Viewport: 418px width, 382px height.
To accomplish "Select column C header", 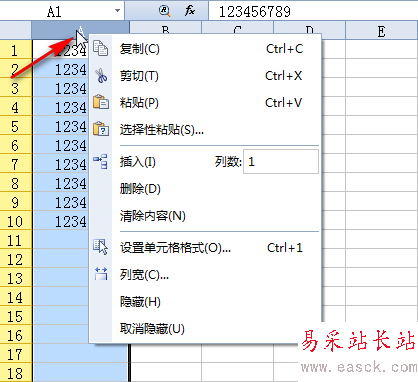I will coord(237,27).
